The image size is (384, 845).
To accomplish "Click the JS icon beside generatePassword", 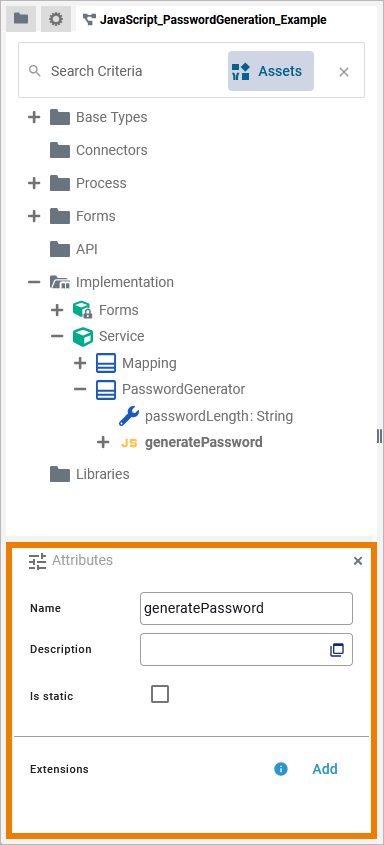I will coord(129,443).
